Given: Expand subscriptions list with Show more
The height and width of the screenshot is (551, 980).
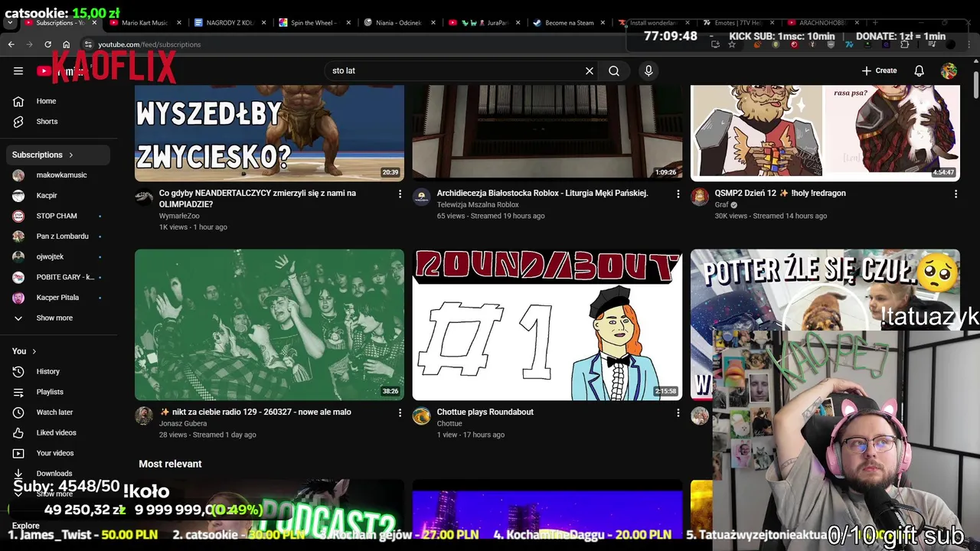Looking at the screenshot, I should click(55, 318).
